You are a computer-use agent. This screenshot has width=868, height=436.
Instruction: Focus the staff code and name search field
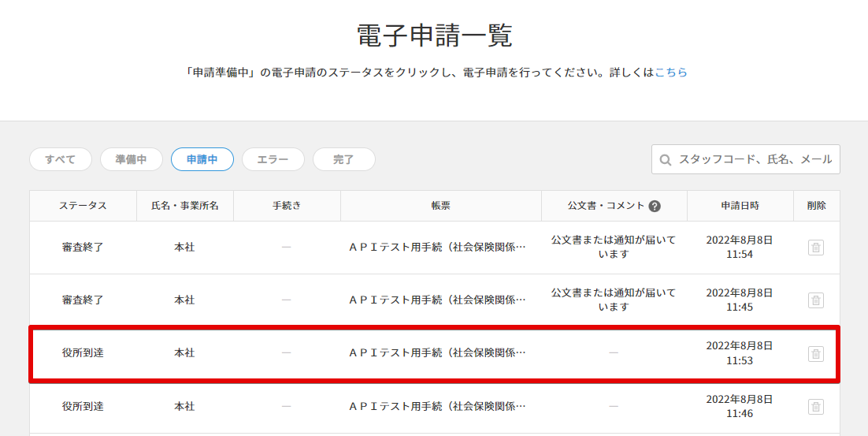[755, 159]
